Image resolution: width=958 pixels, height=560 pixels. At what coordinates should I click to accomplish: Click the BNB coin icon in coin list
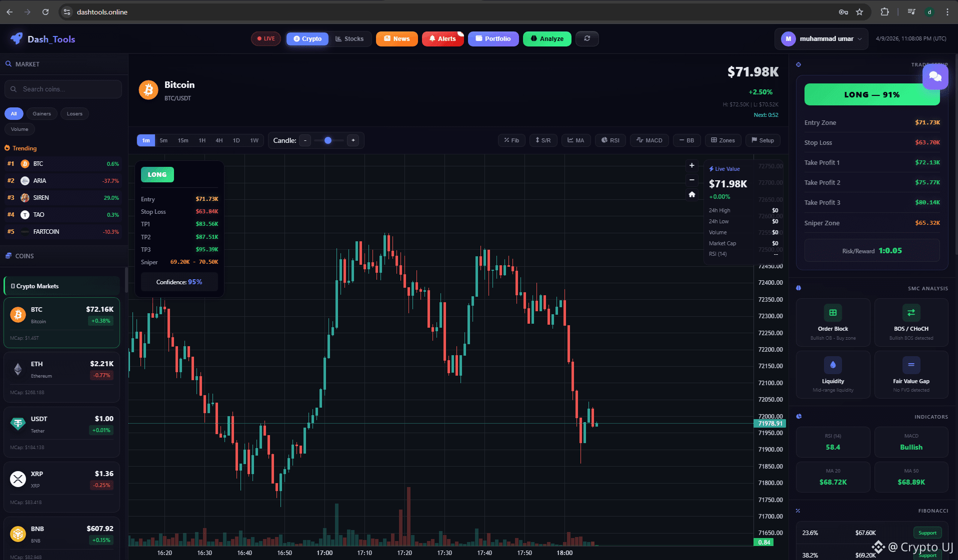[x=18, y=534]
